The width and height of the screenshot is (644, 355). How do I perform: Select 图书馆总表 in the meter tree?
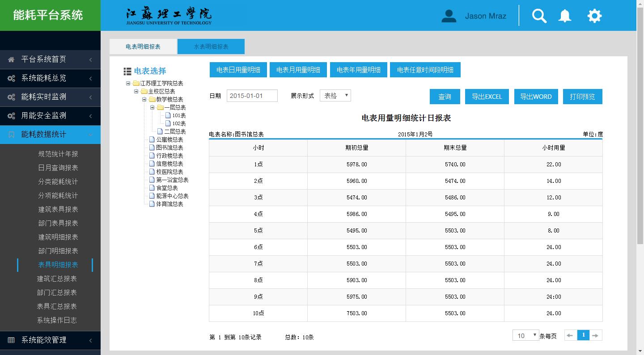(169, 148)
